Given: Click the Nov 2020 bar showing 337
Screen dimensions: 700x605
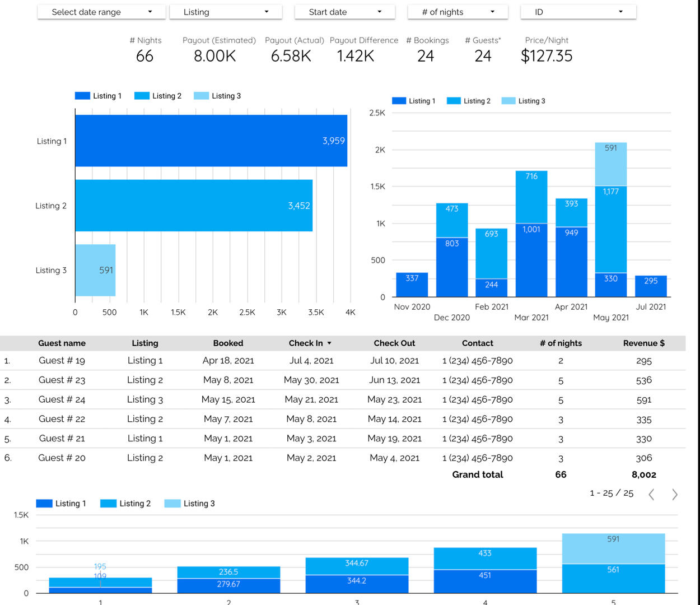Looking at the screenshot, I should pyautogui.click(x=412, y=285).
